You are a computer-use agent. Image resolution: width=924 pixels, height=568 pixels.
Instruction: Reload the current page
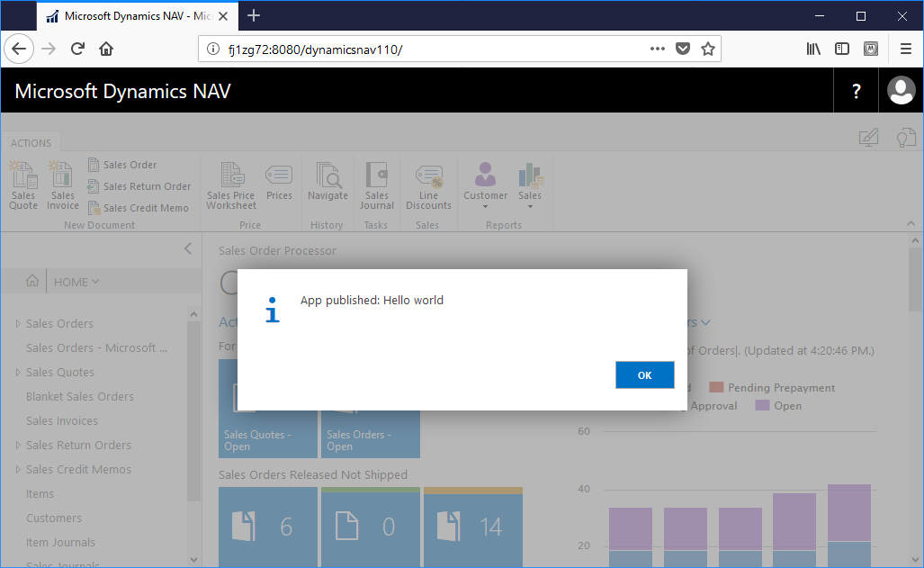[77, 49]
